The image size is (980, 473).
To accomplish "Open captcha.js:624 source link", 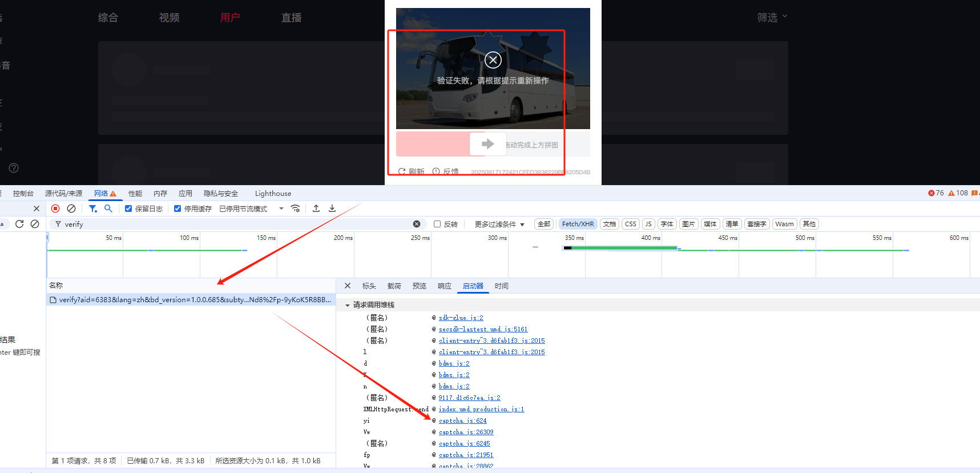I will click(x=462, y=420).
